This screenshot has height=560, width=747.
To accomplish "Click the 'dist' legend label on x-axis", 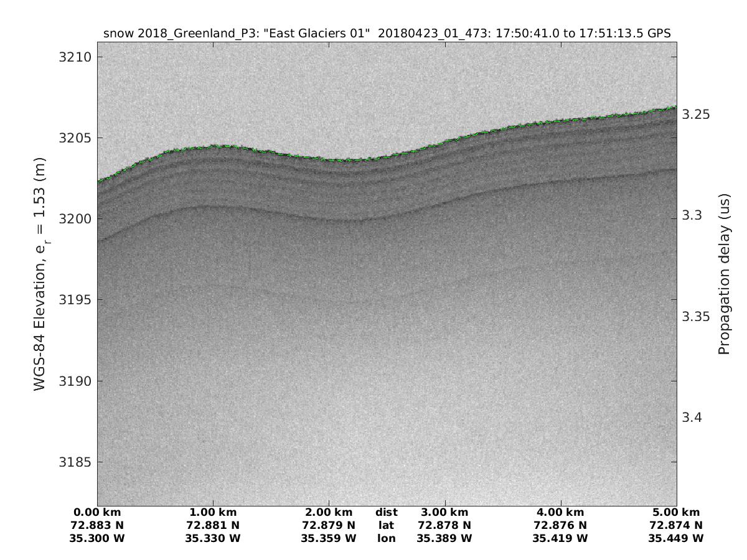I will pyautogui.click(x=386, y=513).
